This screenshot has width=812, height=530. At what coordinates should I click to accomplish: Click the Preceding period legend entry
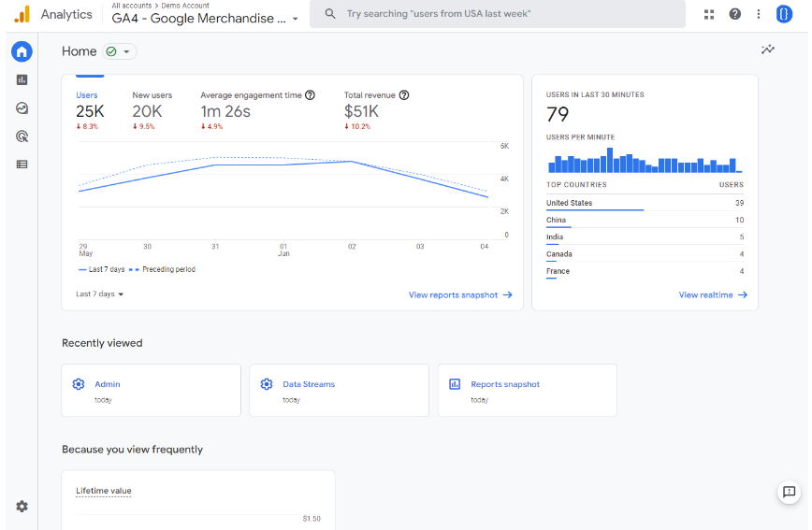162,269
